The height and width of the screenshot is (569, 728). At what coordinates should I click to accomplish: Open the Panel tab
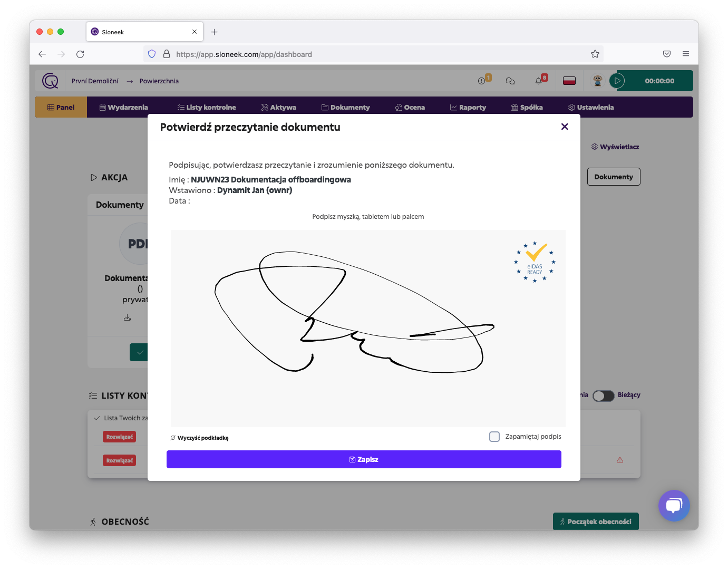pyautogui.click(x=61, y=107)
